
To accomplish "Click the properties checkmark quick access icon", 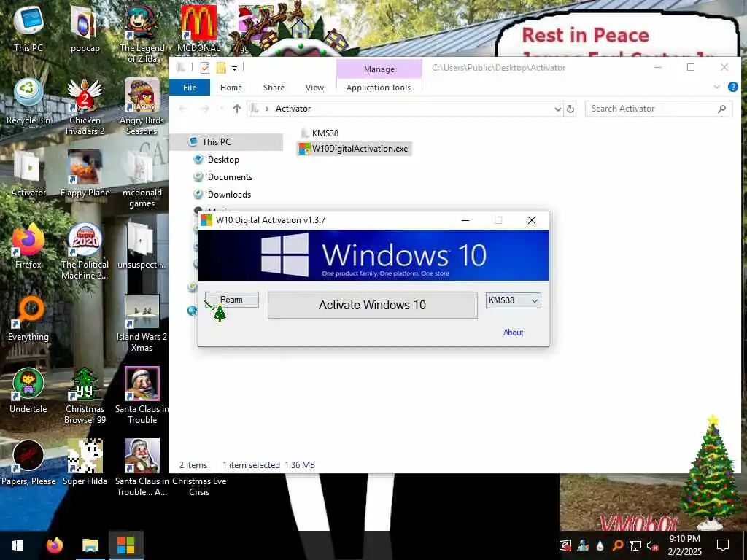I will (x=205, y=68).
